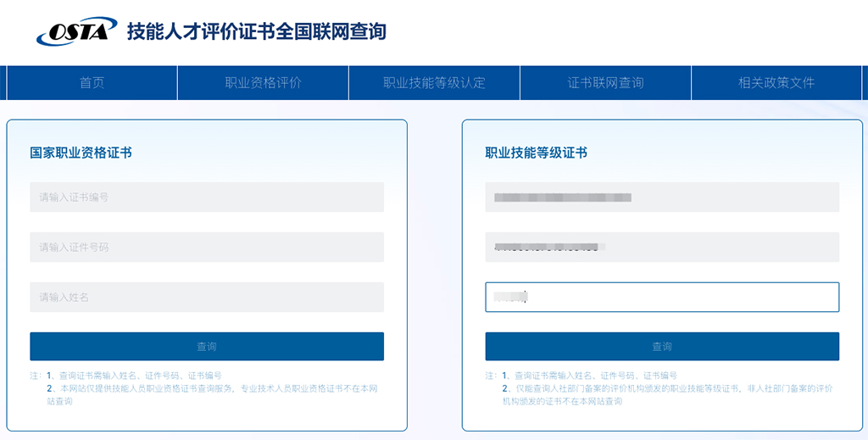Open the 相关政策文件 navigation tab
This screenshot has width=868, height=440.
coord(776,83)
